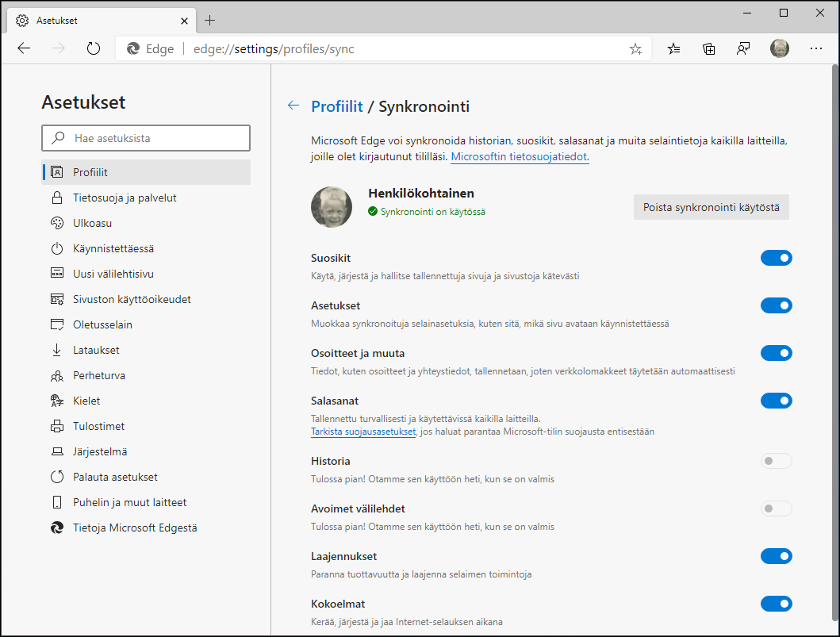
Task: Turn off Salasanat synchronization
Action: pyautogui.click(x=777, y=401)
